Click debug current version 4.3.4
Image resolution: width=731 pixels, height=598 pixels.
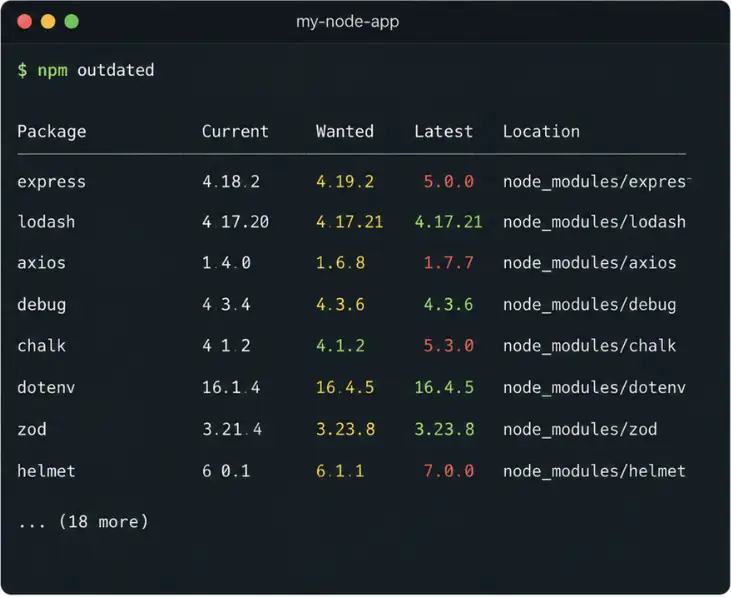pos(226,304)
